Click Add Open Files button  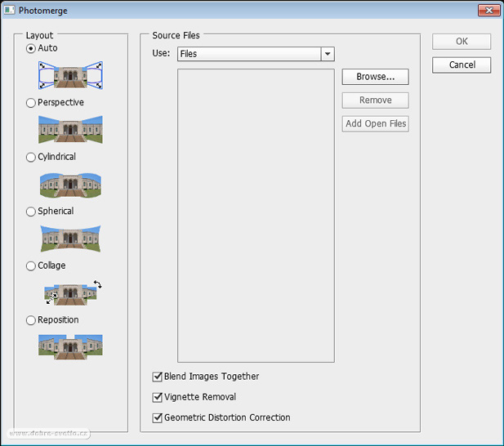click(376, 123)
